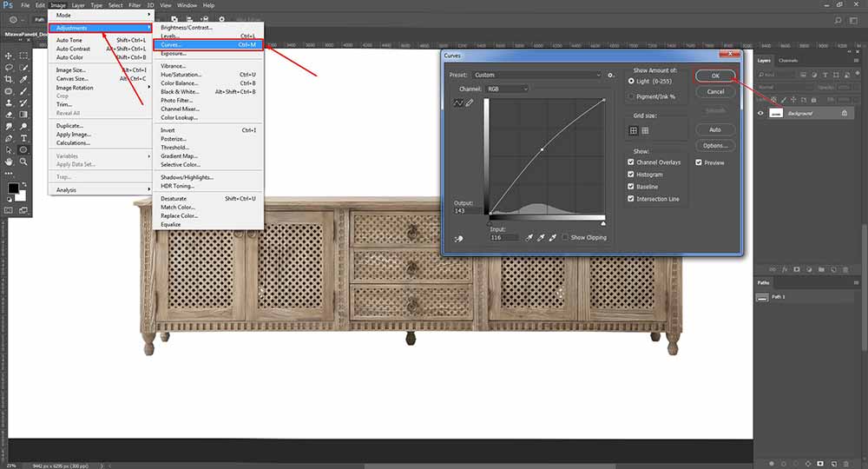Switch to the Channels tab

click(788, 61)
